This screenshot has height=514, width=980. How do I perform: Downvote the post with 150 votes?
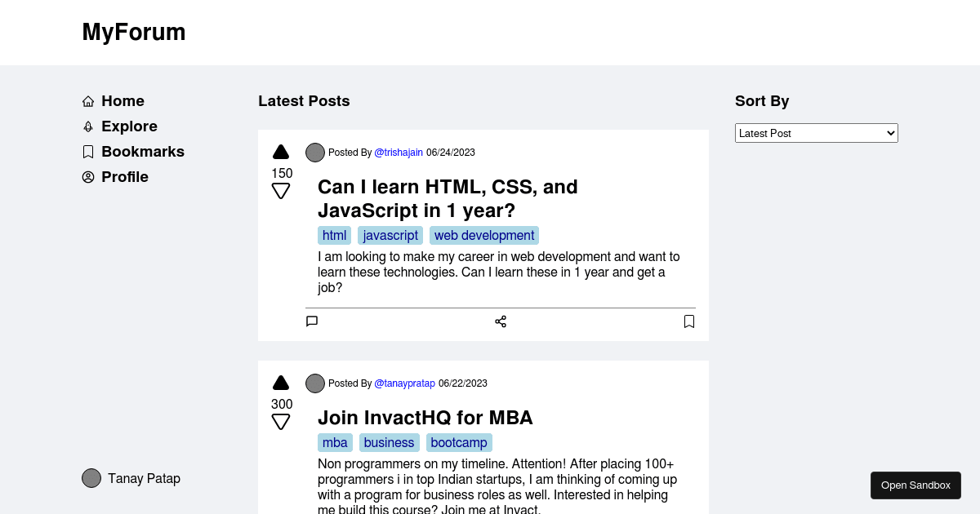[x=281, y=192]
